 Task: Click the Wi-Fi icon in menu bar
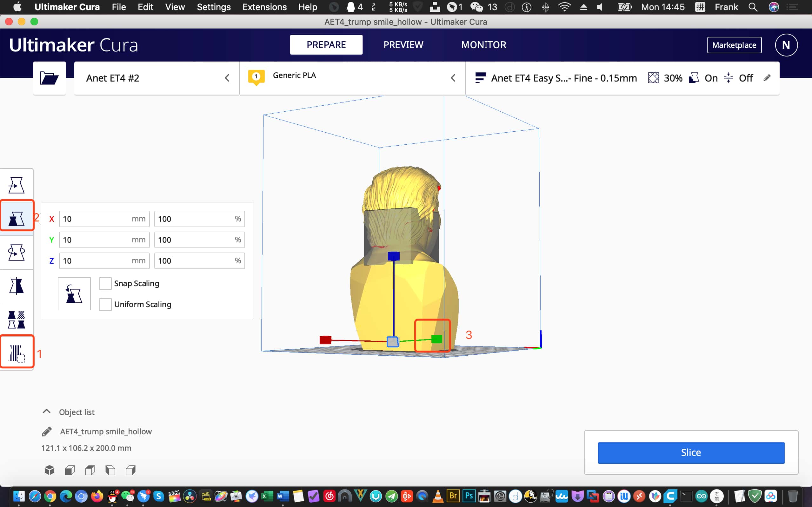click(564, 7)
